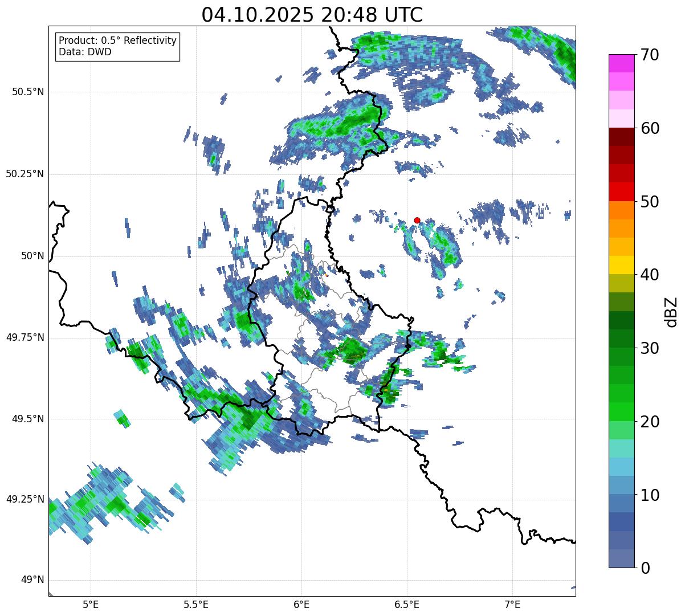Image resolution: width=685 pixels, height=616 pixels.
Task: Click the longitude label 5°E
Action: point(91,604)
